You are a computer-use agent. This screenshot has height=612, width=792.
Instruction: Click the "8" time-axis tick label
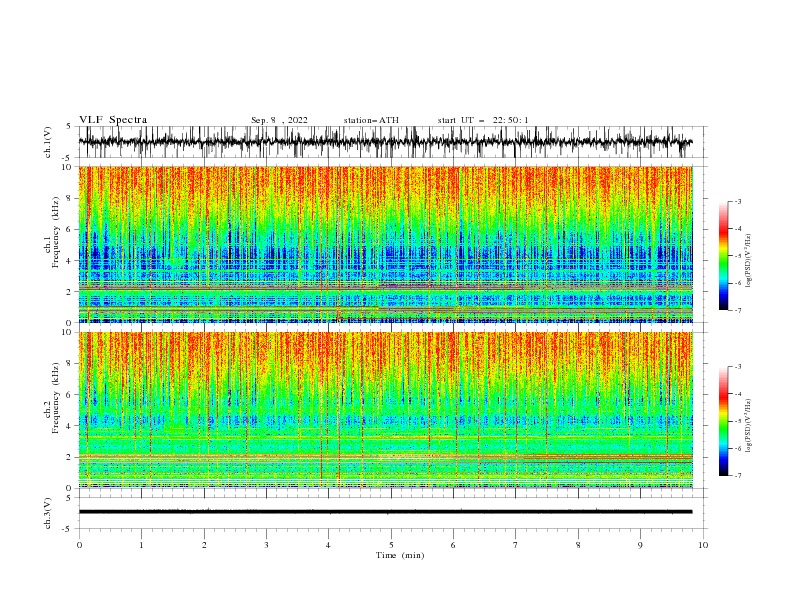point(578,545)
